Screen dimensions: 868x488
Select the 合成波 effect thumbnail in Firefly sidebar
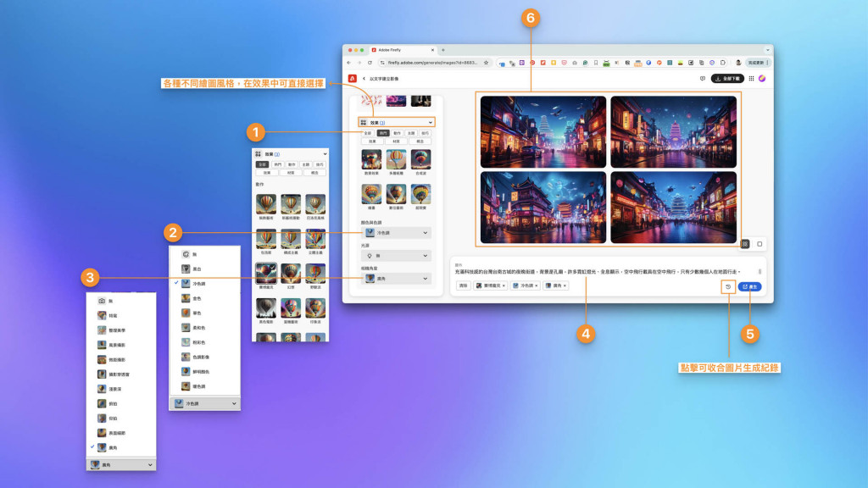[x=420, y=159]
